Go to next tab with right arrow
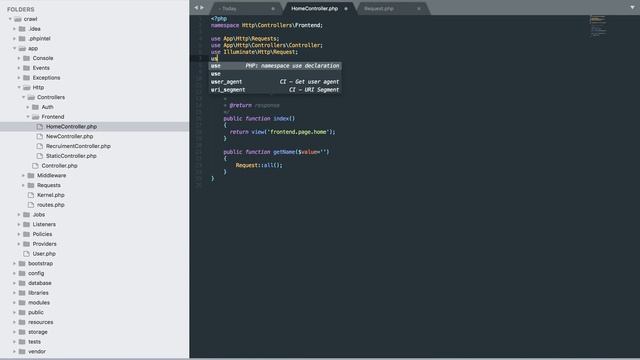Viewport: 640px width, 360px height. click(x=202, y=8)
